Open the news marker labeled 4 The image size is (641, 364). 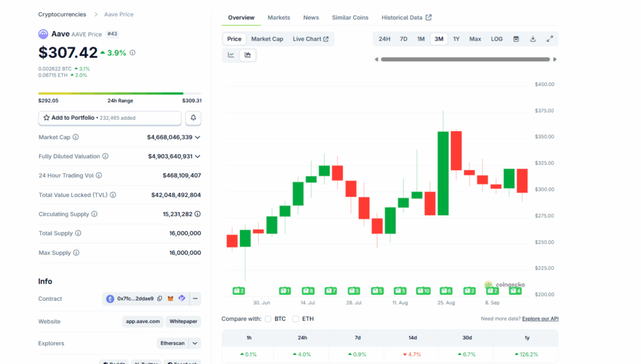pos(515,291)
